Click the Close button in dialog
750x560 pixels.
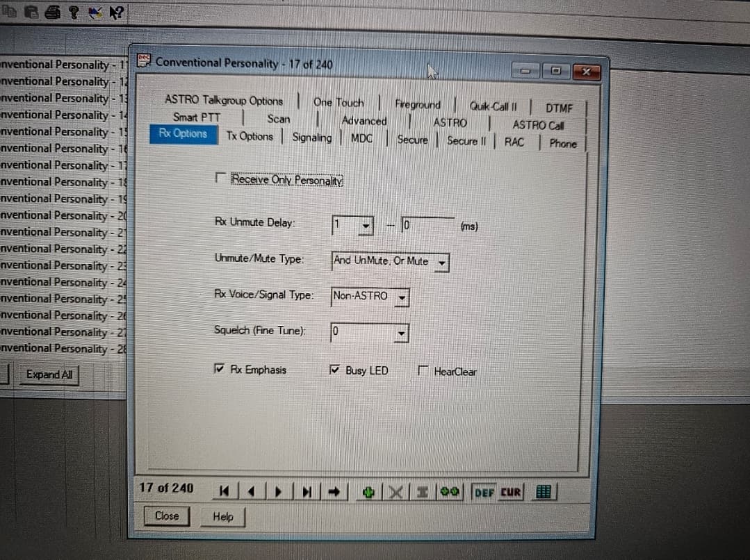166,516
